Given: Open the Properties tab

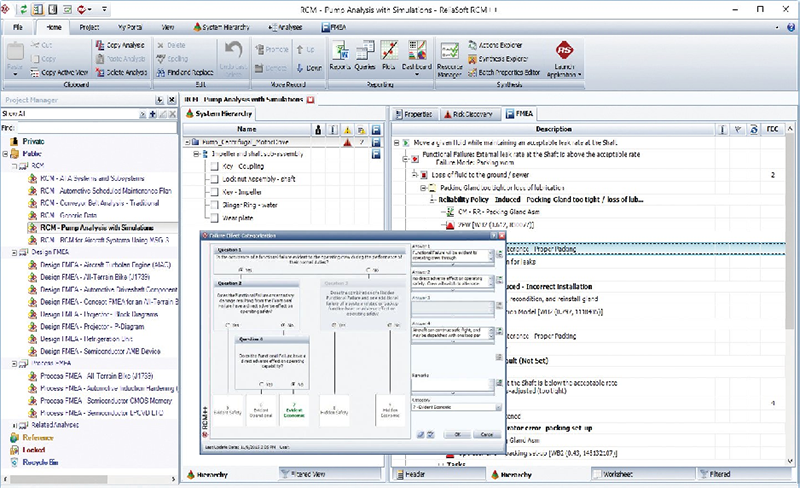Looking at the screenshot, I should tap(414, 114).
